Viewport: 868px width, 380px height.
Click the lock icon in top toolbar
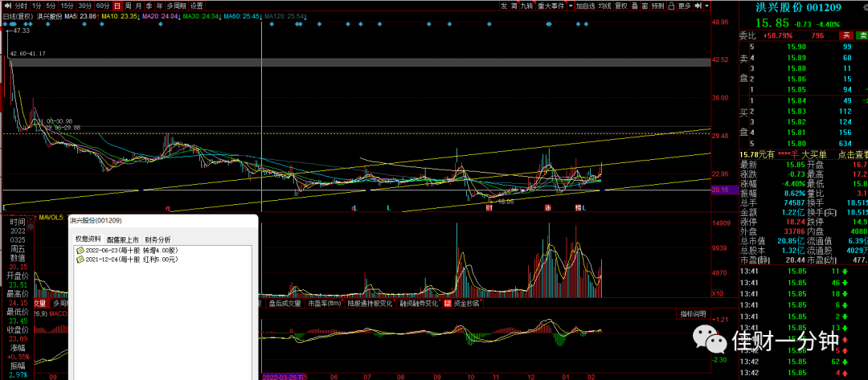click(671, 6)
